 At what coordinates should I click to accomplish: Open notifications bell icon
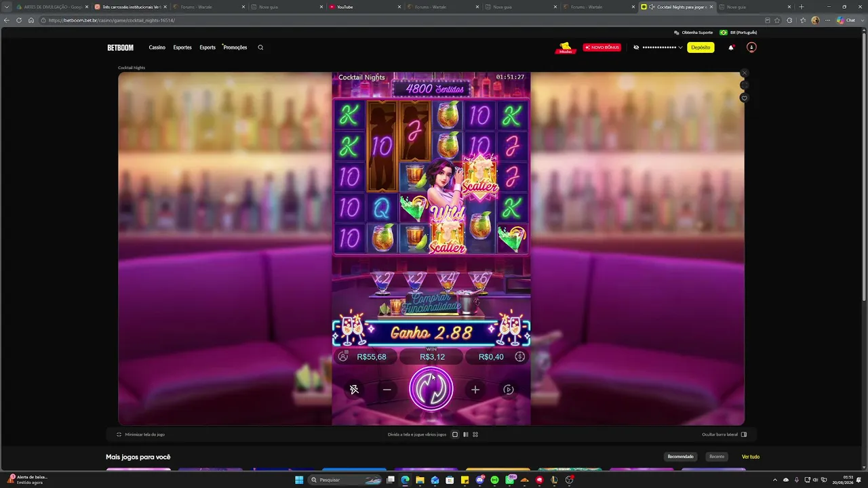coord(731,47)
